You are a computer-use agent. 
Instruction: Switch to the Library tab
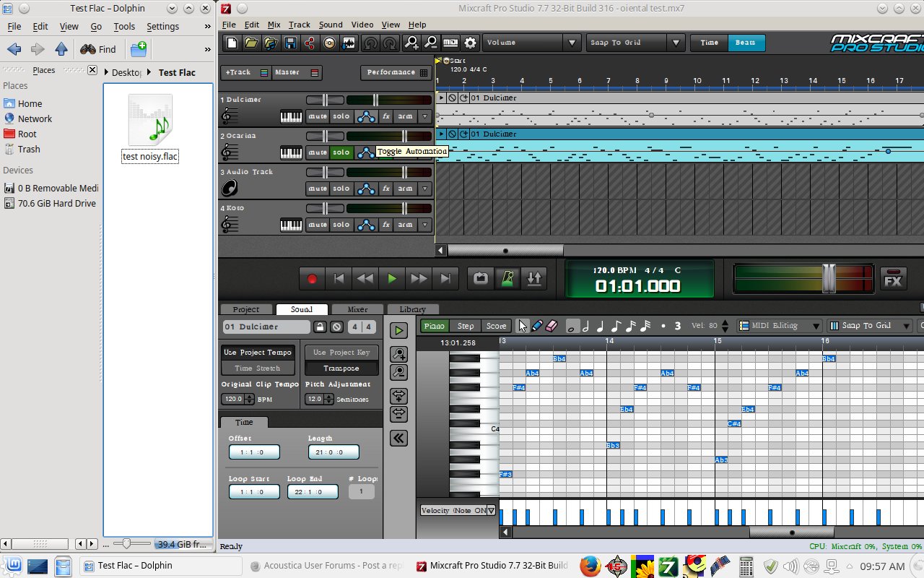pyautogui.click(x=413, y=309)
